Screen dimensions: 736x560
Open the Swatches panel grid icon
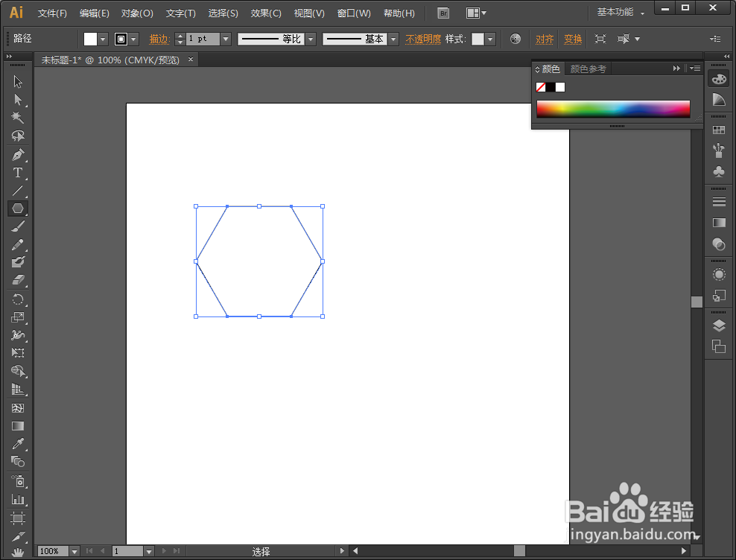(x=719, y=130)
